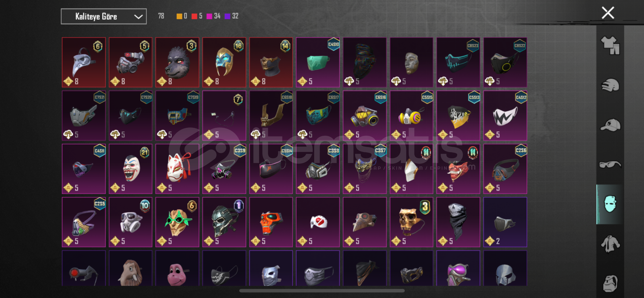Open the backpack category icon
644x298 pixels.
(610, 283)
